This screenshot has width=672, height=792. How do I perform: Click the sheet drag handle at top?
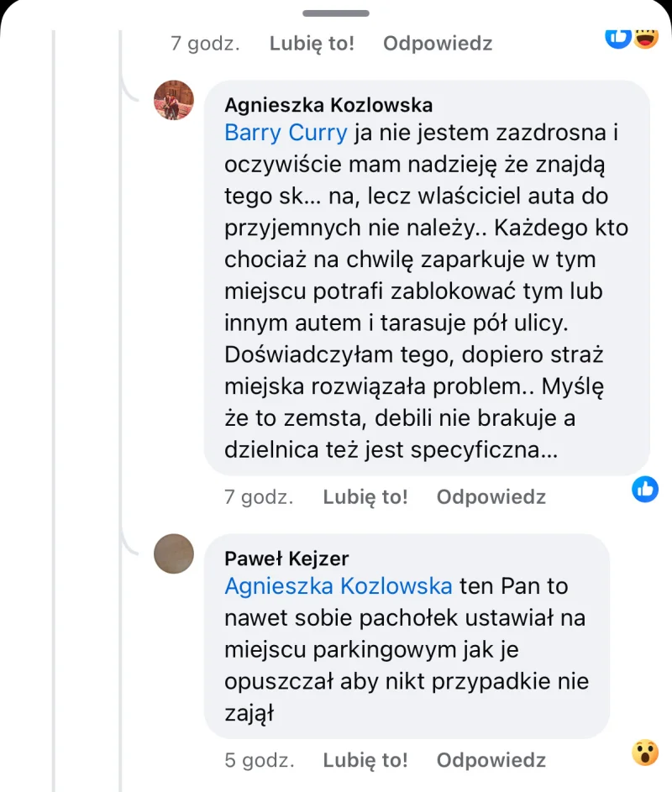pyautogui.click(x=336, y=13)
